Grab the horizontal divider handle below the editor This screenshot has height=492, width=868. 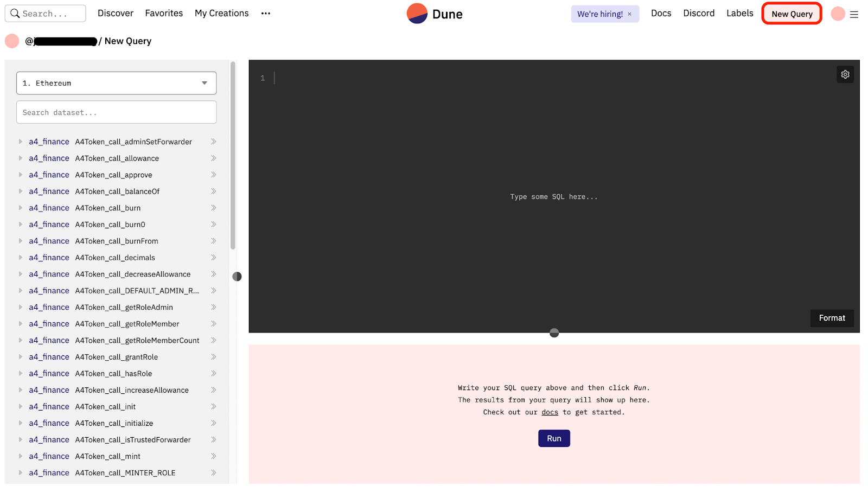[x=554, y=333]
